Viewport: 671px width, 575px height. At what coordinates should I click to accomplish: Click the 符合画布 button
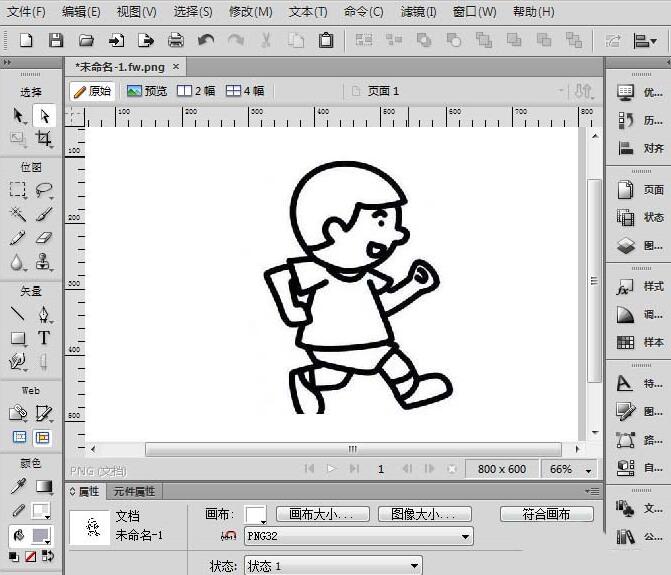pos(546,514)
